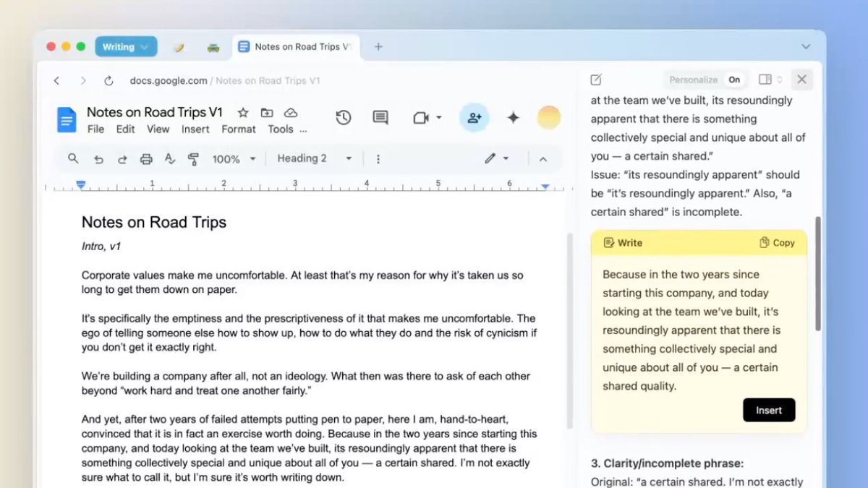Viewport: 868px width, 488px height.
Task: Click the Google Docs home icon
Action: click(x=67, y=120)
